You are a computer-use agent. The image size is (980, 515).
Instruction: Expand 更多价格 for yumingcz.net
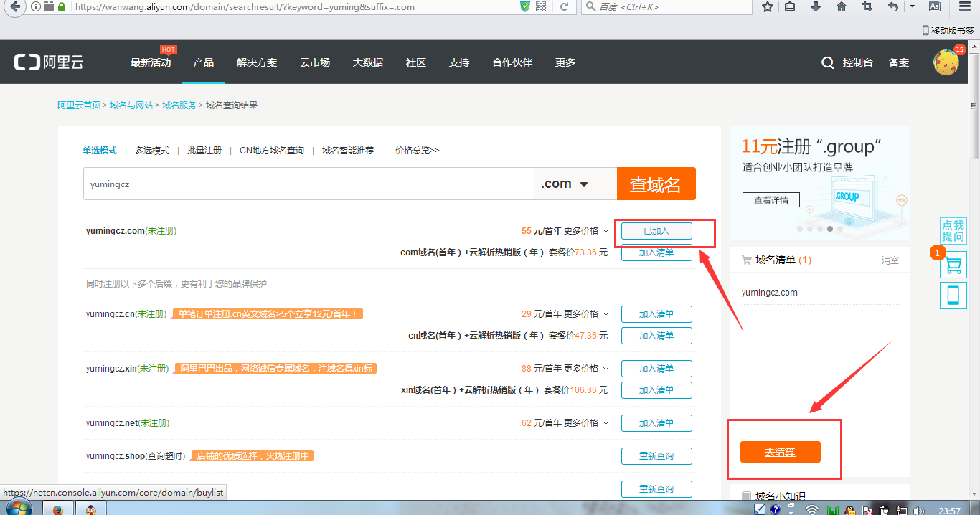[586, 423]
